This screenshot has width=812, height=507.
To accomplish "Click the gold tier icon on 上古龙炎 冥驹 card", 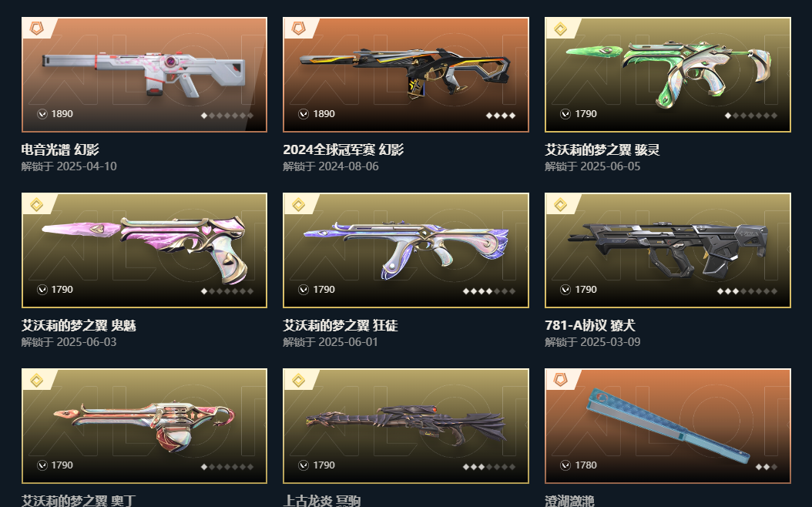I will (x=298, y=380).
